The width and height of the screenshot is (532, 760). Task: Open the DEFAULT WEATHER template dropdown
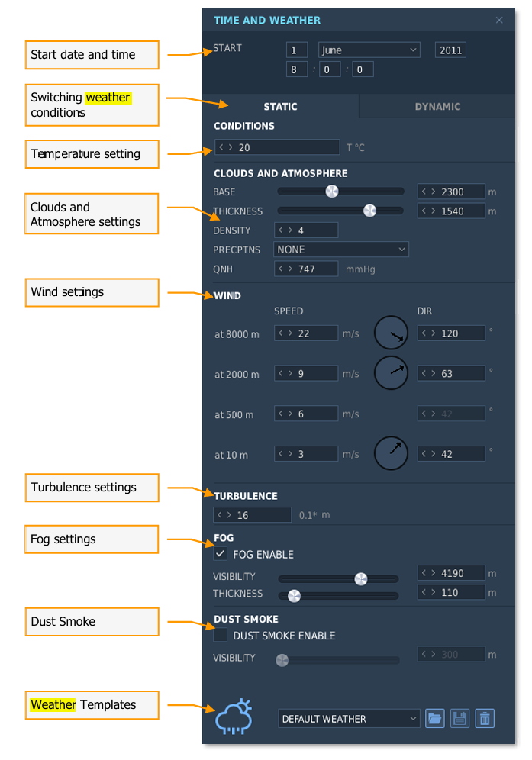click(349, 718)
